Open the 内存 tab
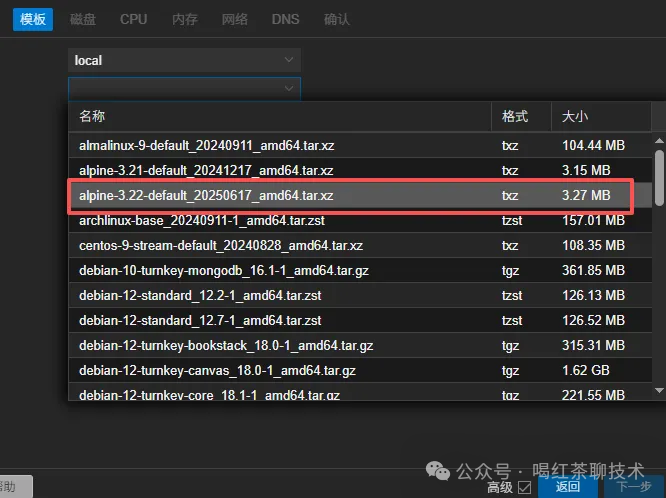Screen dimensions: 666x498 point(185,19)
